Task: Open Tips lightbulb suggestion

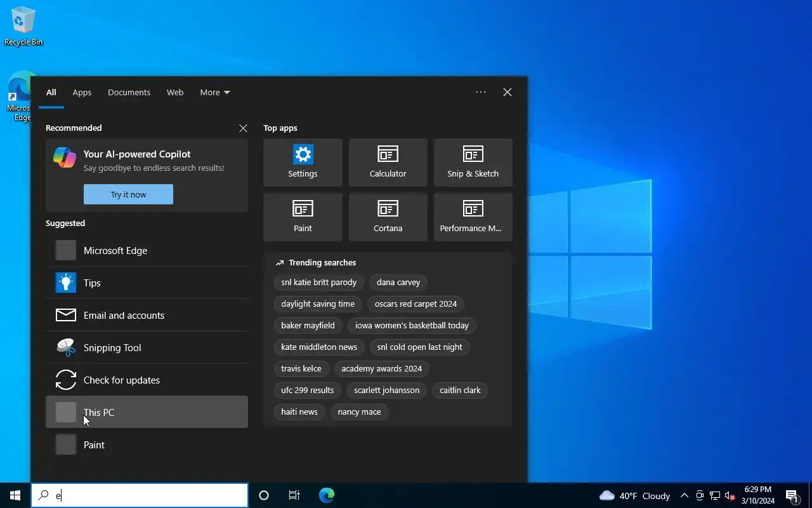Action: (147, 283)
